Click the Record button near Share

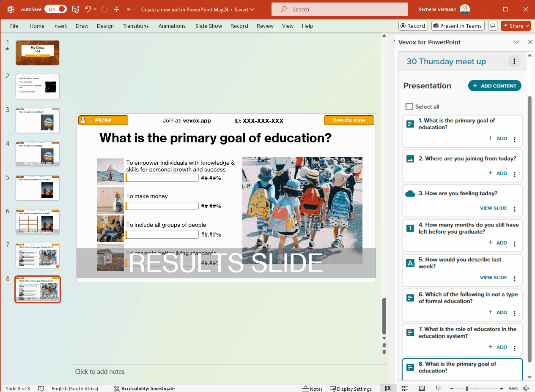[x=413, y=26]
